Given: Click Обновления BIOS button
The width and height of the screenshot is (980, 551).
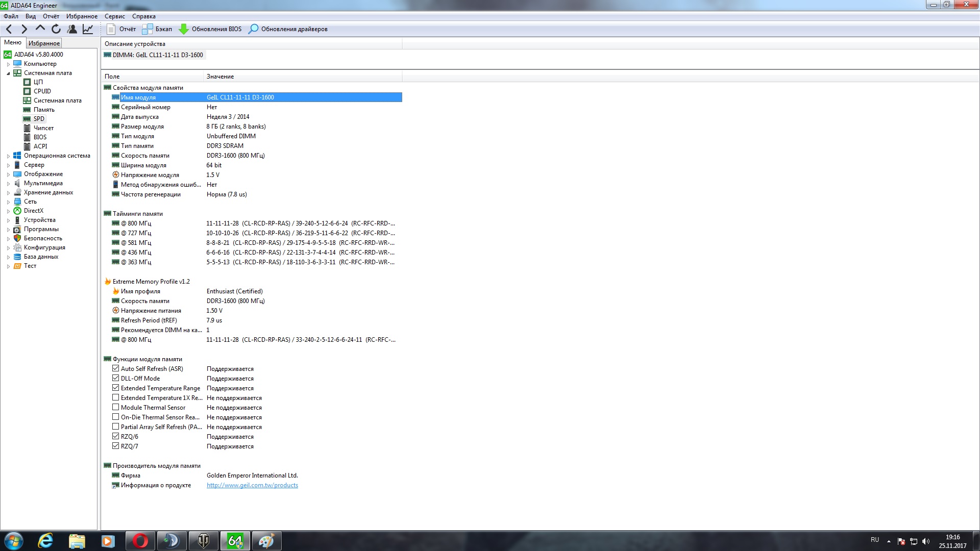Looking at the screenshot, I should pyautogui.click(x=210, y=29).
